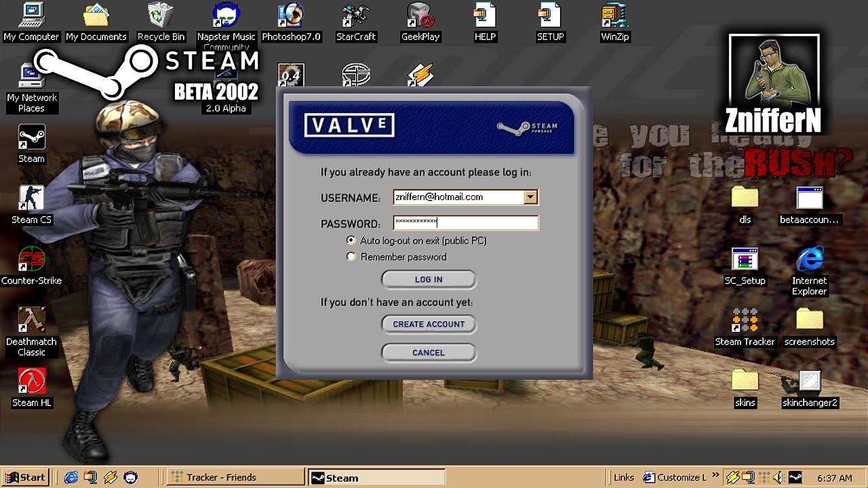Viewport: 868px width, 488px height.
Task: Open the dls folder on desktop
Action: (x=745, y=198)
